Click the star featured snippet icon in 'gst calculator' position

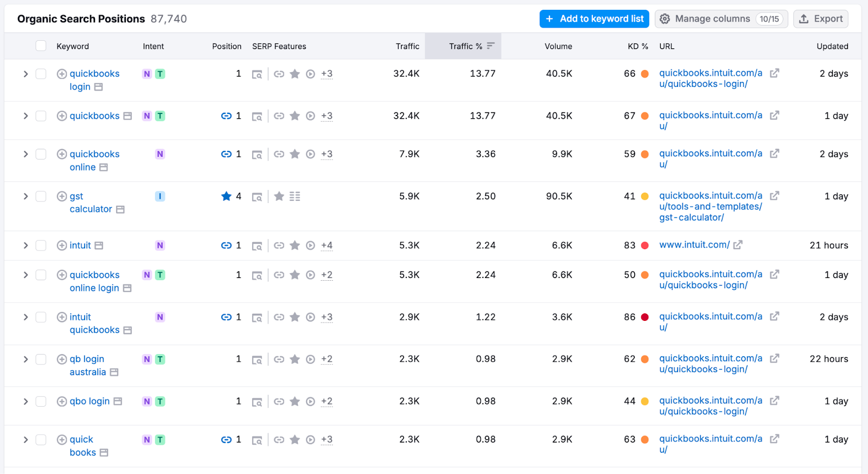(226, 196)
